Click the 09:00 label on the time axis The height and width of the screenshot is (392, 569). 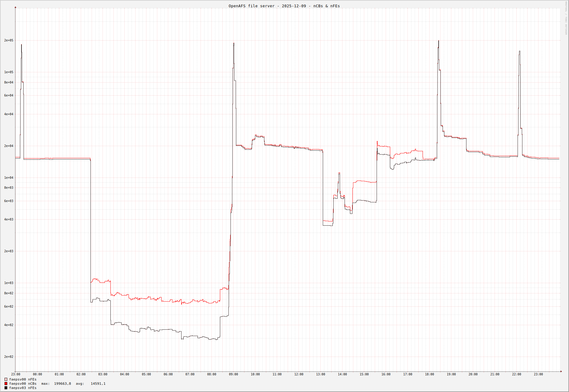[233, 374]
